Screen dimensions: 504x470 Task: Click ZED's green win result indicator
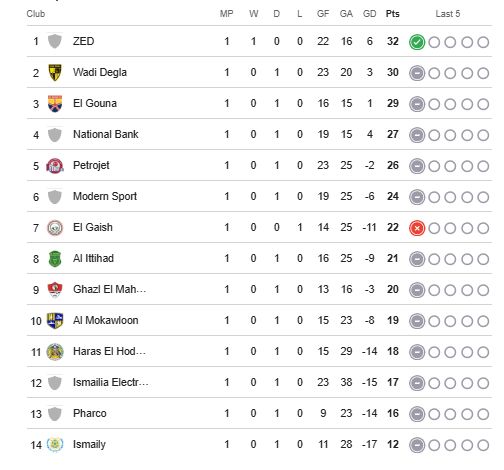tap(417, 42)
